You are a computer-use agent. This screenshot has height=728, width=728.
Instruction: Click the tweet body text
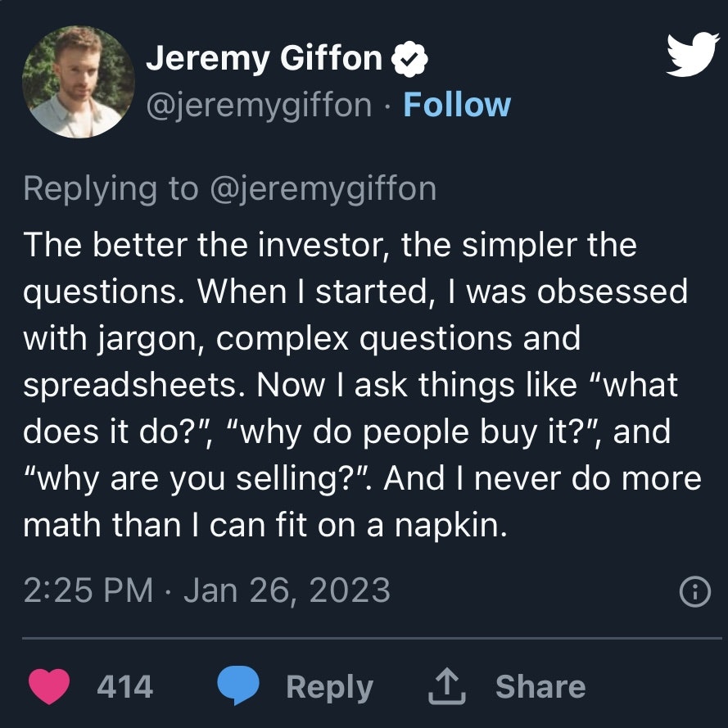362,384
